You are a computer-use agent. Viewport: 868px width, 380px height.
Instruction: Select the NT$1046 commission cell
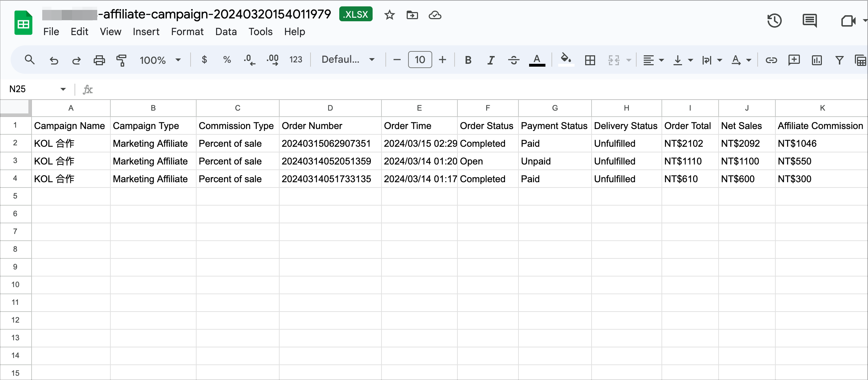(x=821, y=143)
